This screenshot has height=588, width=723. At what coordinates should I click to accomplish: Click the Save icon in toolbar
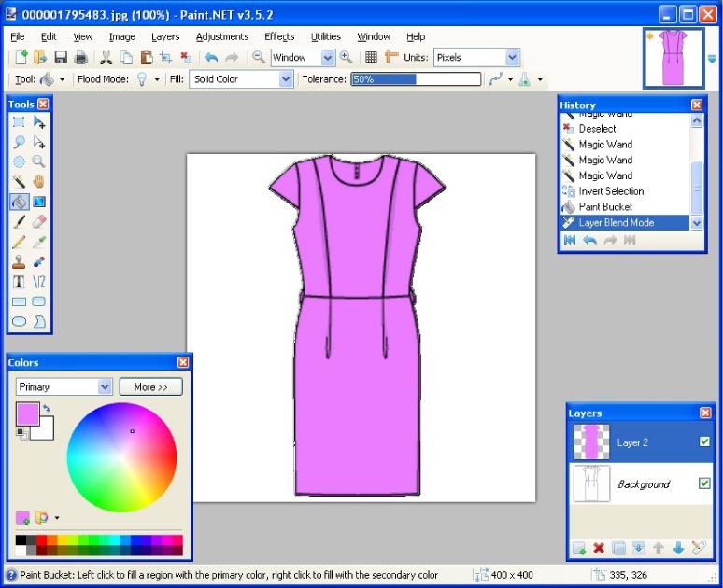coord(61,58)
